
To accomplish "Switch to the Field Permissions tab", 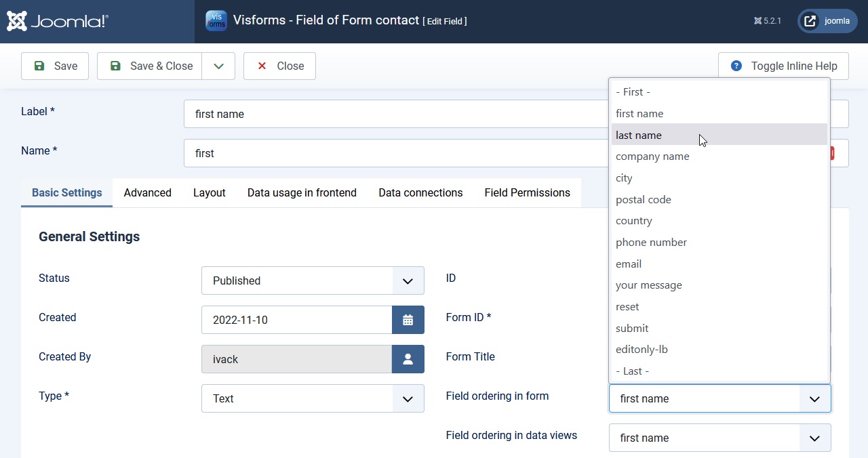I will pos(527,192).
